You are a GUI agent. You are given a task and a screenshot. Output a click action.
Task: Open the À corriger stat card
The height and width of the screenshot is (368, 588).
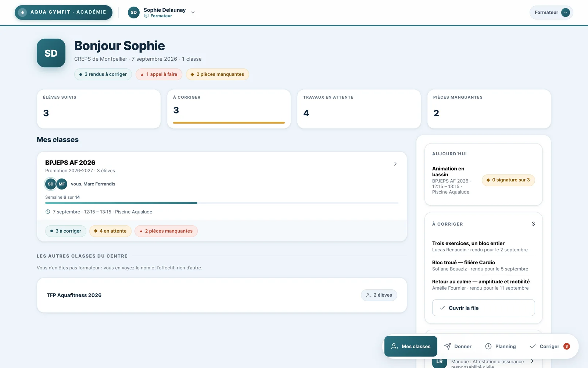[x=229, y=109]
